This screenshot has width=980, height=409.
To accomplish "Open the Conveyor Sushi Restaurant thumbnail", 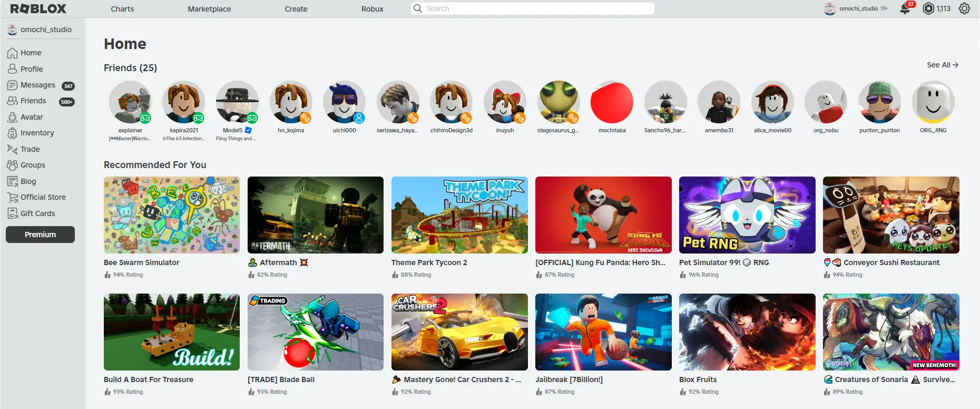I will tap(891, 215).
